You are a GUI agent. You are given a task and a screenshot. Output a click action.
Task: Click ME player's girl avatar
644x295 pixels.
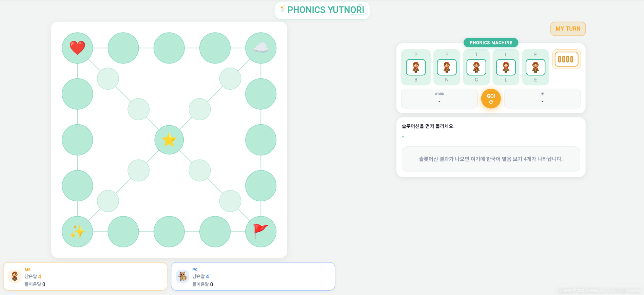[x=15, y=276]
